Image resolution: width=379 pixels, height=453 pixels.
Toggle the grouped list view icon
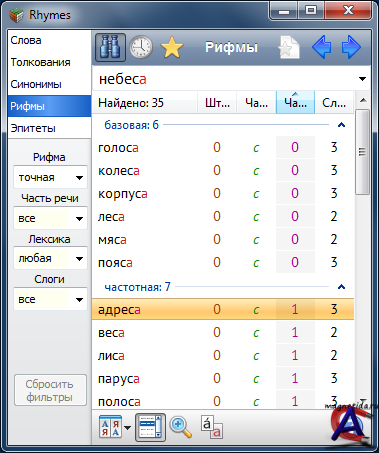click(150, 427)
